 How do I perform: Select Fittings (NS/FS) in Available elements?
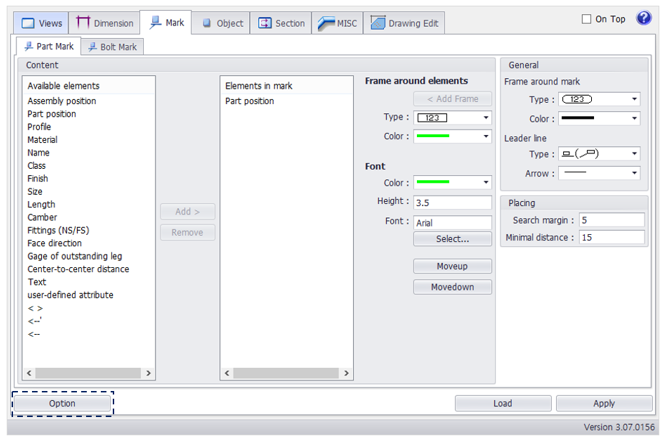coord(58,231)
